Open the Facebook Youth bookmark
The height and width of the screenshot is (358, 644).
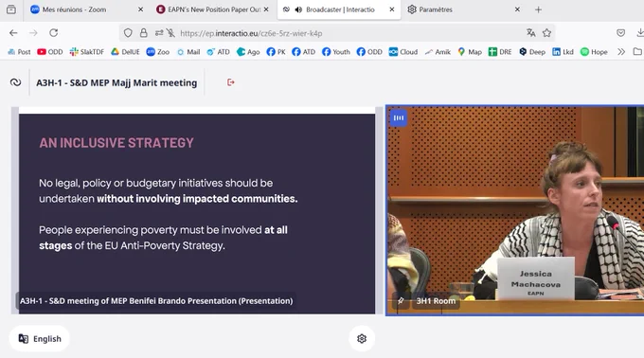pos(336,52)
